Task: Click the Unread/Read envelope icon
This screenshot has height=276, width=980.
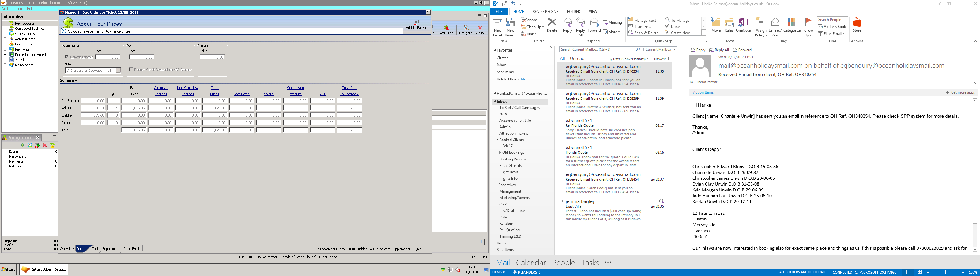Action: (x=775, y=22)
